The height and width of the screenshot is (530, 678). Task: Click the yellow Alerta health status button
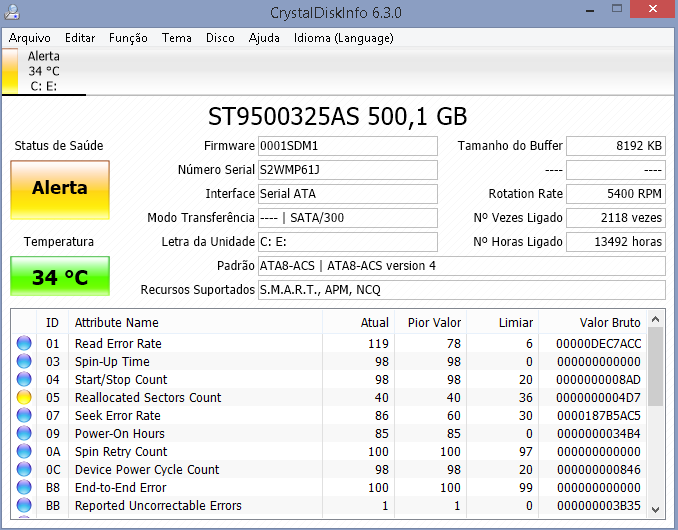(60, 190)
